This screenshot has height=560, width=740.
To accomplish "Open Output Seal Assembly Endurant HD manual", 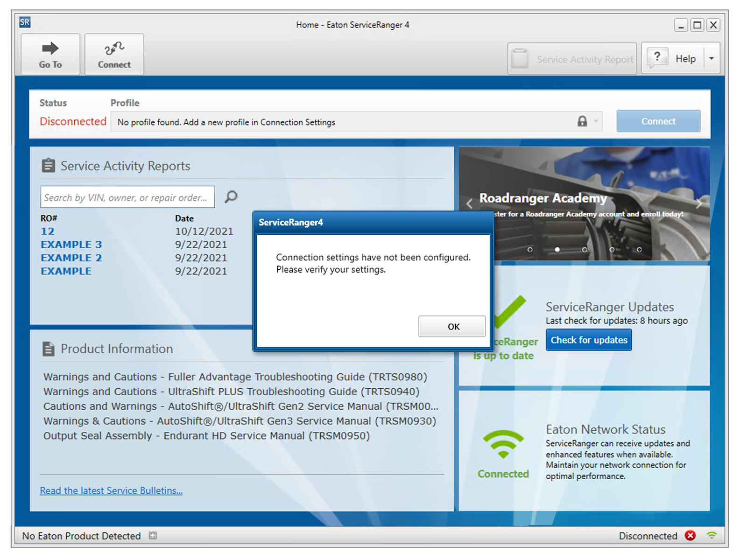I will [x=206, y=435].
